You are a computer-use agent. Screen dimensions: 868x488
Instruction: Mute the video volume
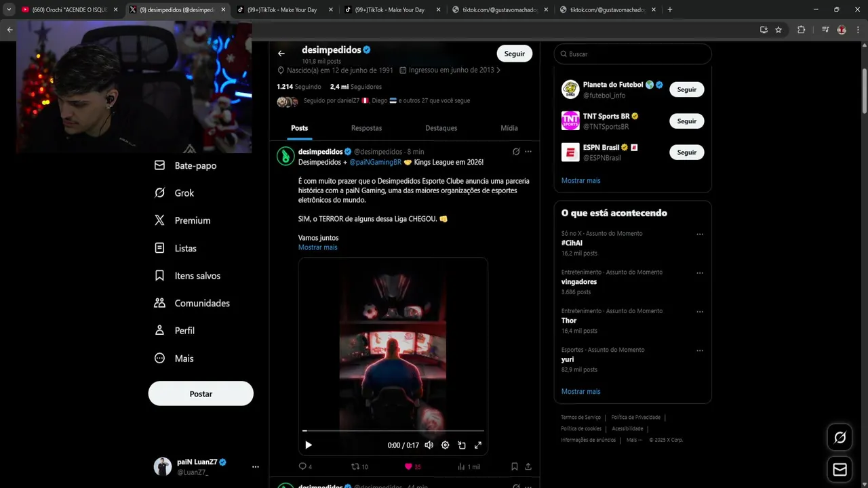click(x=429, y=445)
